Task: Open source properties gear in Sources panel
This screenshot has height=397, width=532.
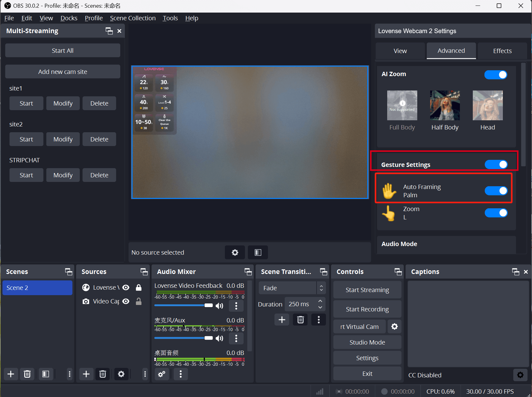Action: pos(121,374)
